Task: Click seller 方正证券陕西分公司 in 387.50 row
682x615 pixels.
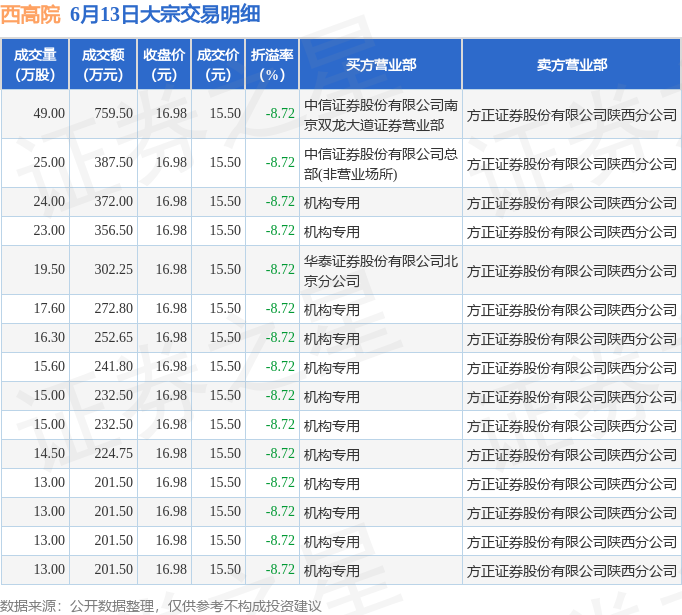Action: point(572,164)
